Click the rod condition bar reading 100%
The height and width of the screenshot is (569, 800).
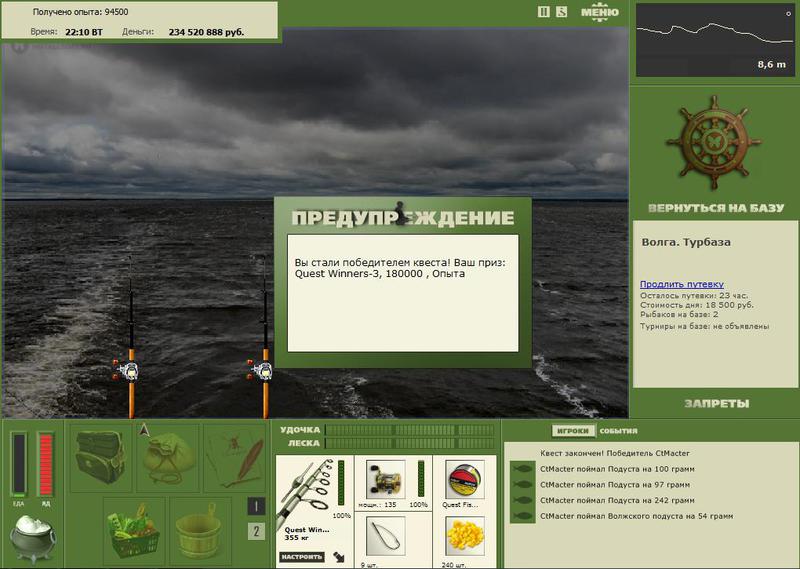341,484
